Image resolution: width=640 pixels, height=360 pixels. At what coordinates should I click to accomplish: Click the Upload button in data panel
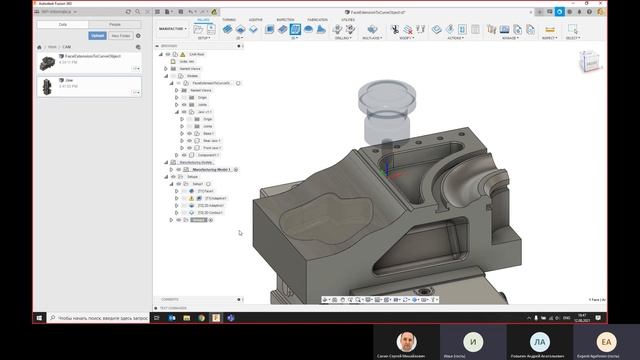pyautogui.click(x=98, y=36)
